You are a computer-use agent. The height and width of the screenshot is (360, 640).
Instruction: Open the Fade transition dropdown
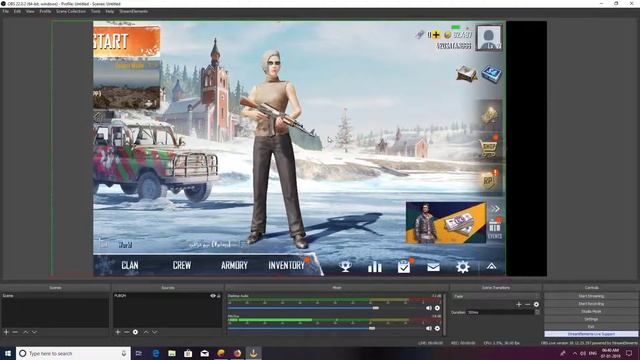point(496,296)
